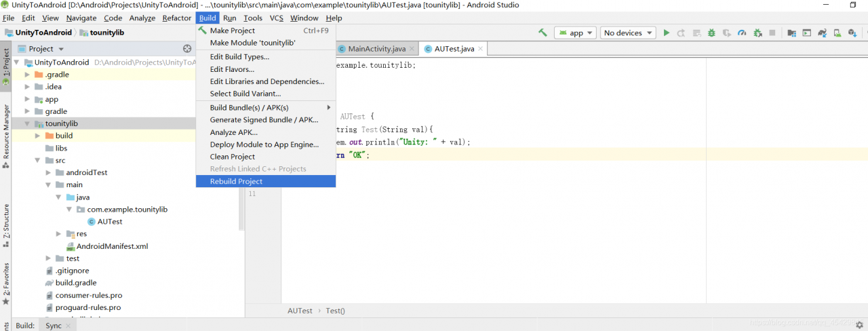The image size is (868, 331).
Task: Toggle the 1: Project tool window
Action: pos(6,66)
